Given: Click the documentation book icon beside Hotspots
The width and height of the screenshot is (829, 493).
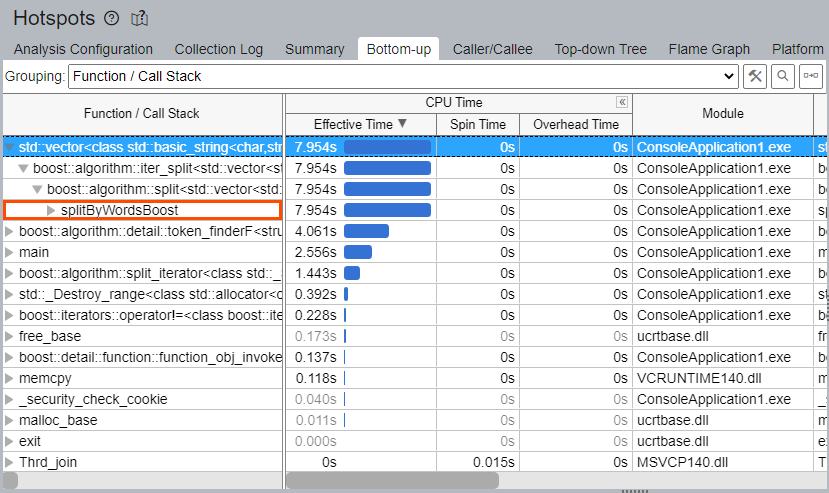Looking at the screenshot, I should tap(140, 18).
